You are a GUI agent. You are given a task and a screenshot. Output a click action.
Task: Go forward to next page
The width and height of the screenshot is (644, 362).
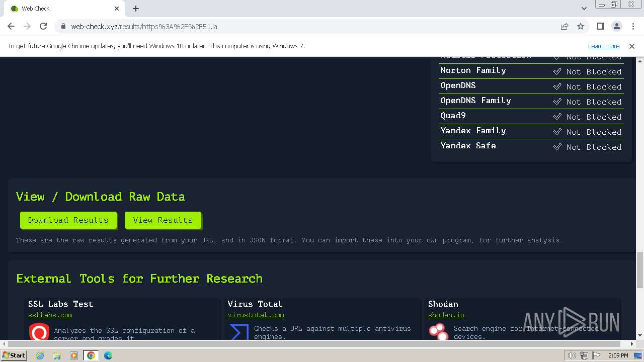click(x=27, y=26)
